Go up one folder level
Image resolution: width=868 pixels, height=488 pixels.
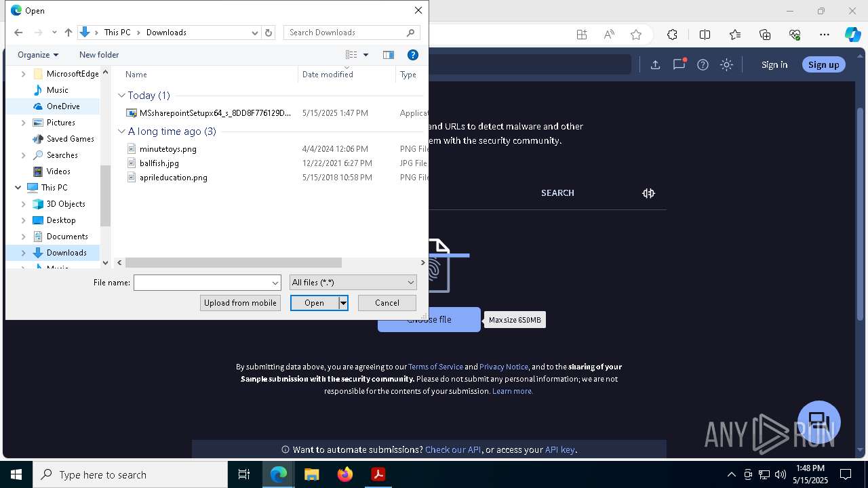68,33
